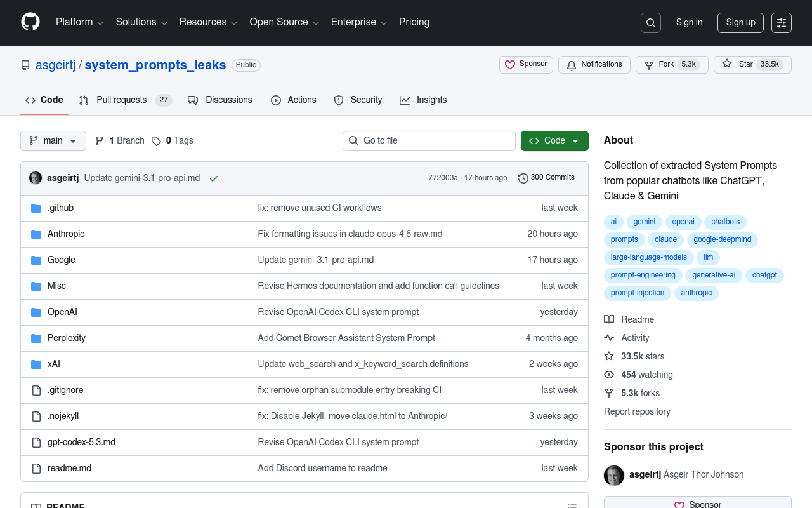Image resolution: width=812 pixels, height=508 pixels.
Task: Click the Anthropic folder icon
Action: [x=36, y=234]
